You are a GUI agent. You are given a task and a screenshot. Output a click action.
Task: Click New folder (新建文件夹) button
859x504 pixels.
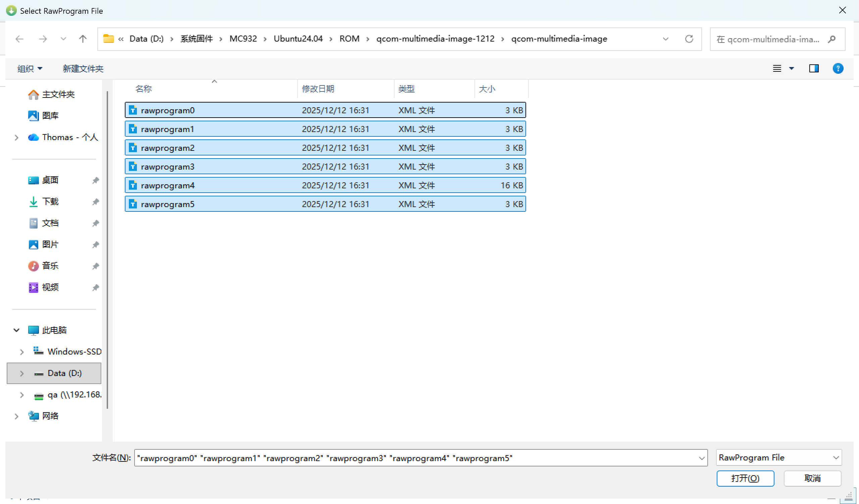83,69
